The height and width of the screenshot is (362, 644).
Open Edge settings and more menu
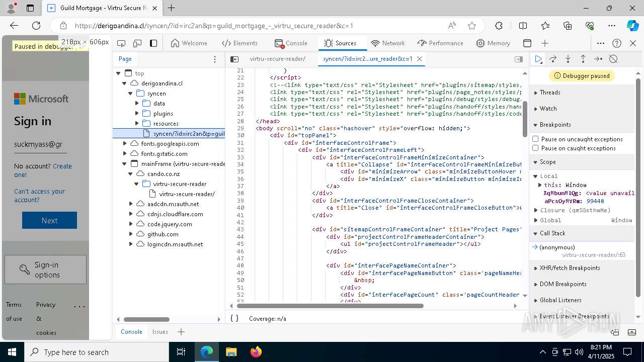(x=612, y=26)
